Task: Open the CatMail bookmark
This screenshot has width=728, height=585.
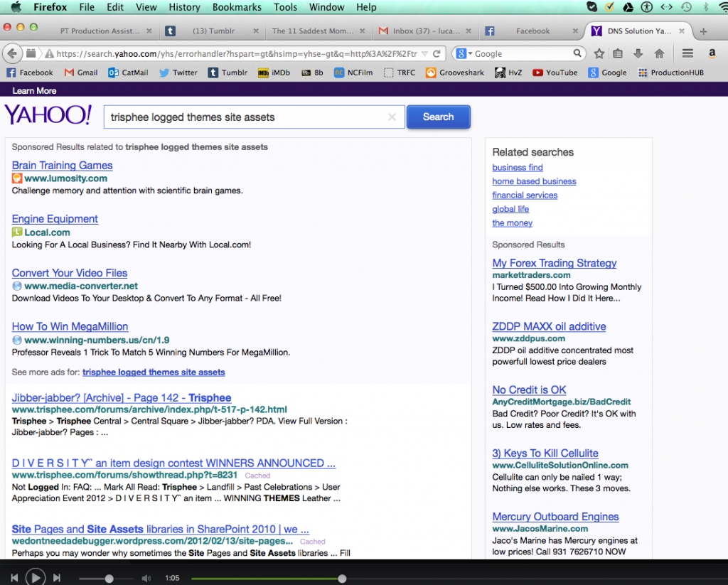Action: click(x=128, y=73)
